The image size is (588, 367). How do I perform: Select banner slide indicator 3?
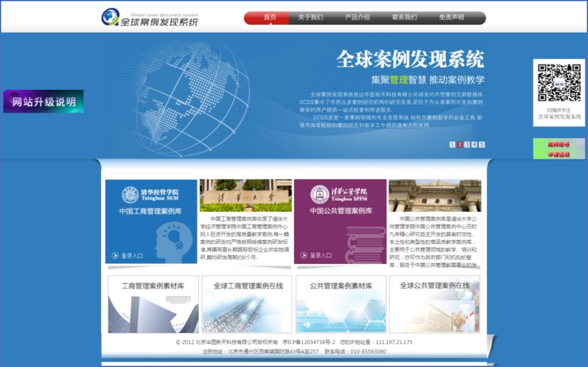point(467,144)
